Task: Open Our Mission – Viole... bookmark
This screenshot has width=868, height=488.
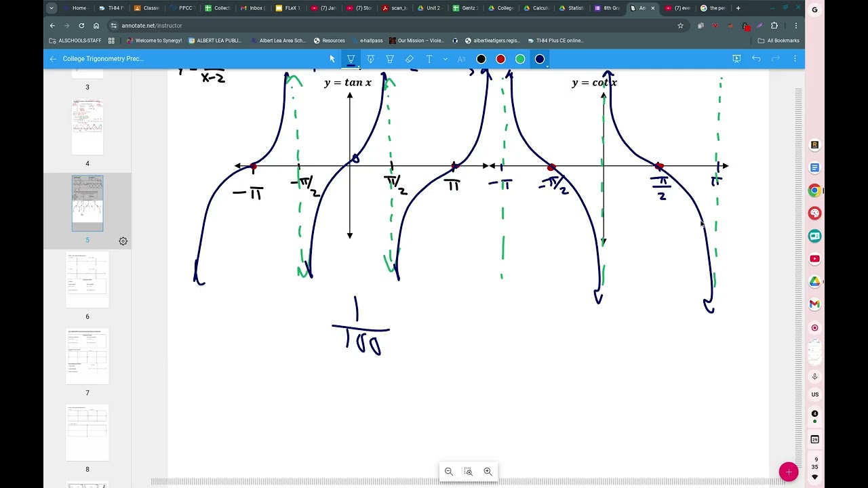Action: pyautogui.click(x=417, y=41)
